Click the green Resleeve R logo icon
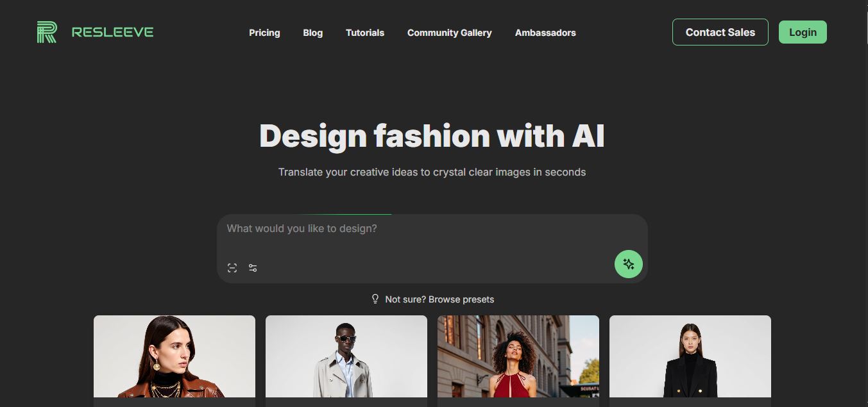Screen dimensions: 868x407 (47, 32)
